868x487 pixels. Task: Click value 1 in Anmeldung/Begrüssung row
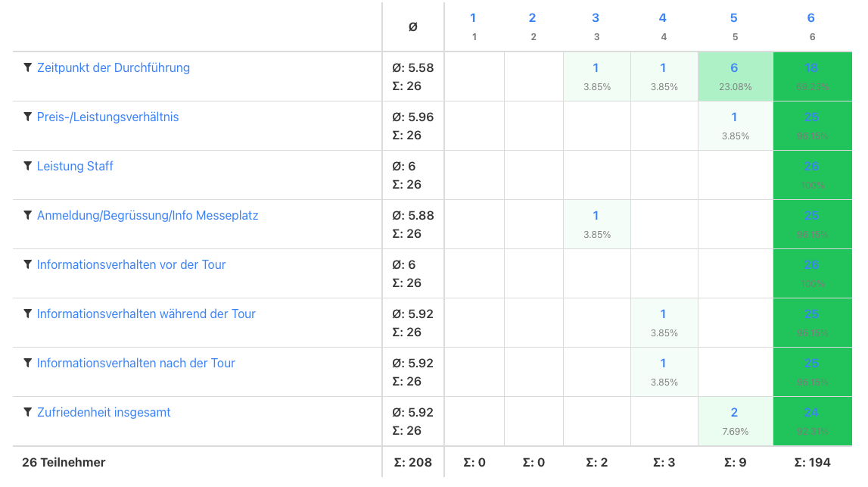(596, 216)
